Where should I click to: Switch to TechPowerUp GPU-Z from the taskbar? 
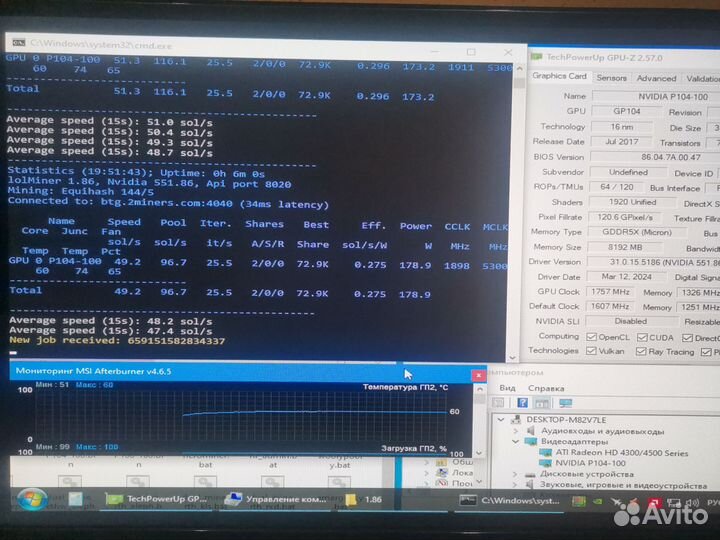click(x=157, y=499)
